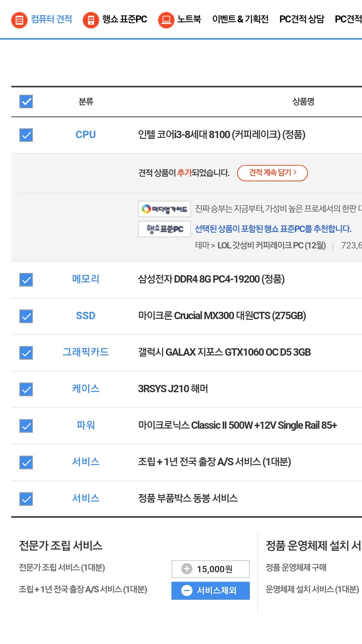Open the 행쇼 표준PC recommendation link
The height and width of the screenshot is (644, 362).
click(x=273, y=229)
